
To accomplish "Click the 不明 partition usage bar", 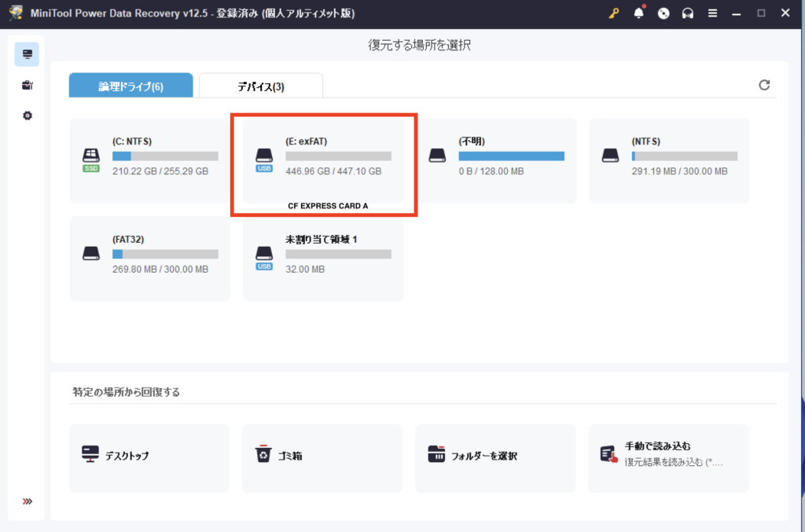I will pyautogui.click(x=511, y=156).
